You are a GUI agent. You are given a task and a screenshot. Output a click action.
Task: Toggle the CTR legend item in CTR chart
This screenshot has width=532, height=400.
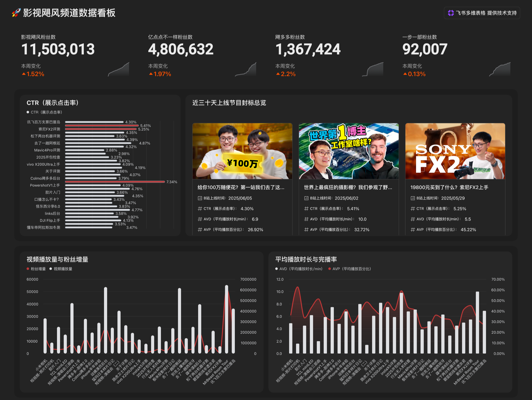pos(44,112)
